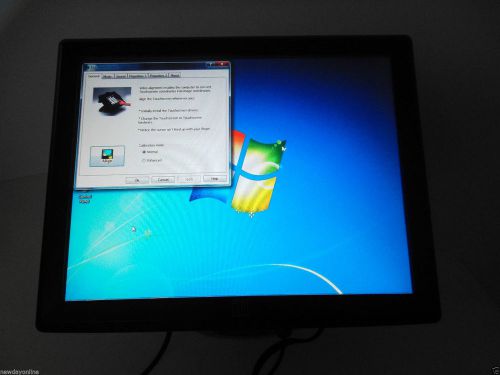Switch to the About tab
The image size is (500, 375).
[175, 76]
